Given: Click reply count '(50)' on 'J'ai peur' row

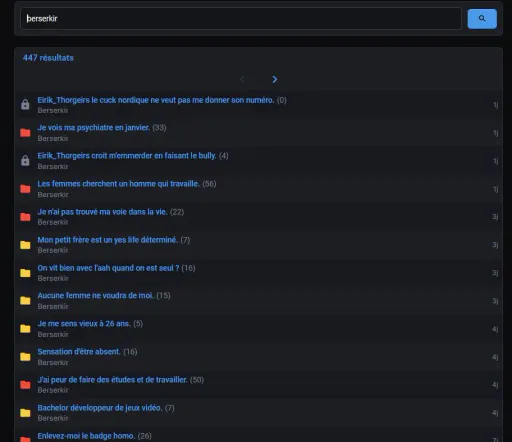Looking at the screenshot, I should tap(197, 380).
